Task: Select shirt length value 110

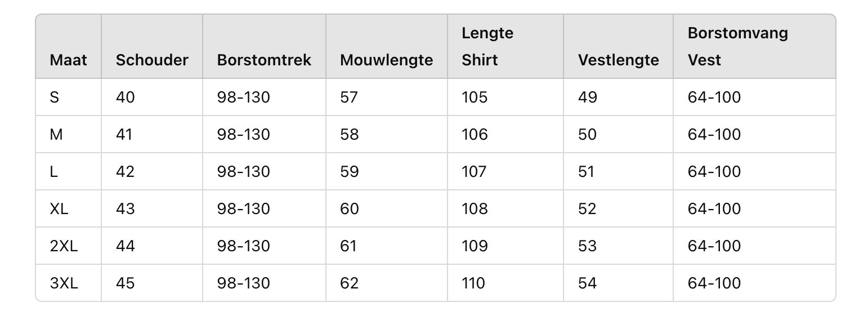Action: [x=473, y=283]
